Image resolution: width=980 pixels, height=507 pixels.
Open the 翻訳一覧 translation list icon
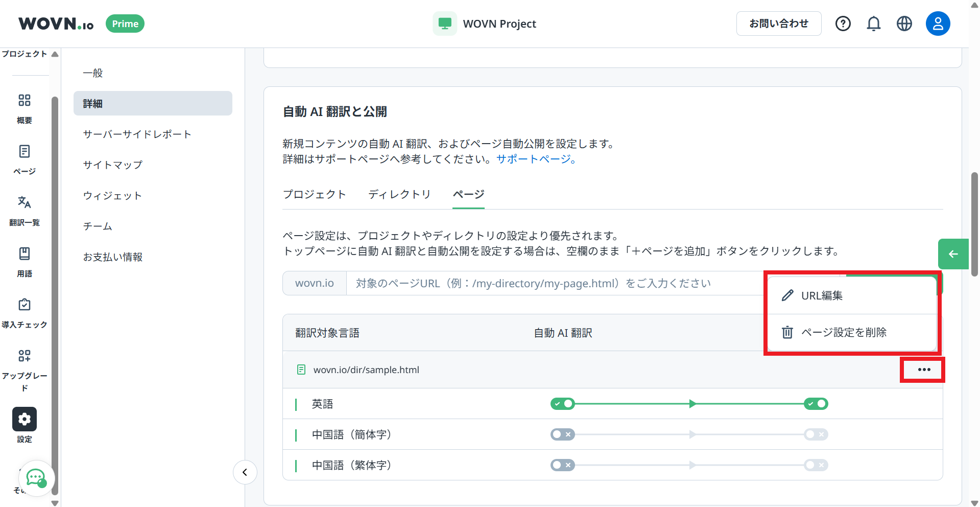click(24, 202)
